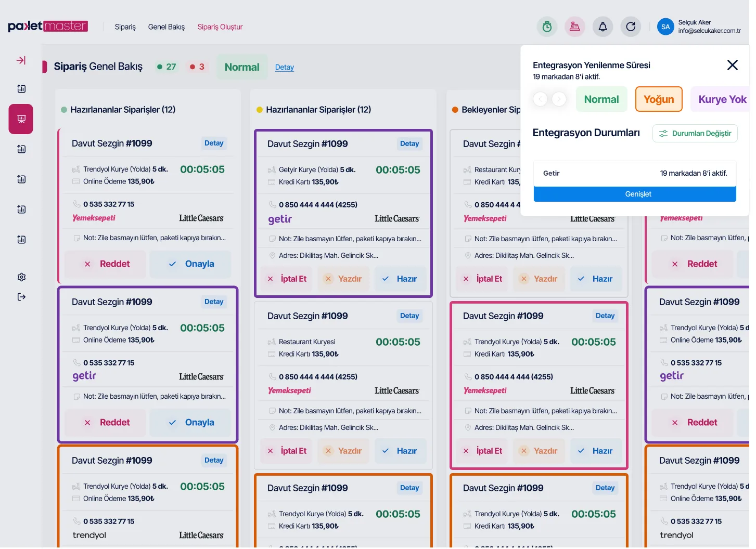Click Yazdır on the Getir Kurye card
Viewport: 756px width, 549px height.
[x=343, y=279]
